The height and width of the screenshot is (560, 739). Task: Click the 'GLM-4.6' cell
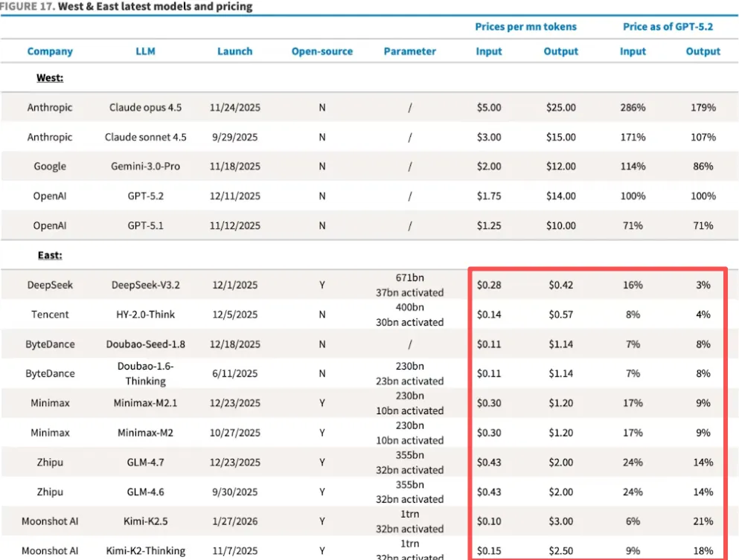coord(145,492)
